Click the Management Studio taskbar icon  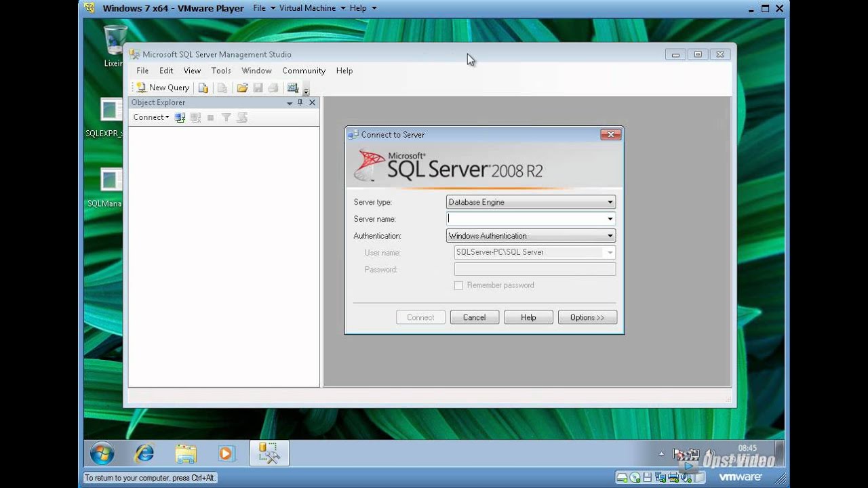point(269,453)
